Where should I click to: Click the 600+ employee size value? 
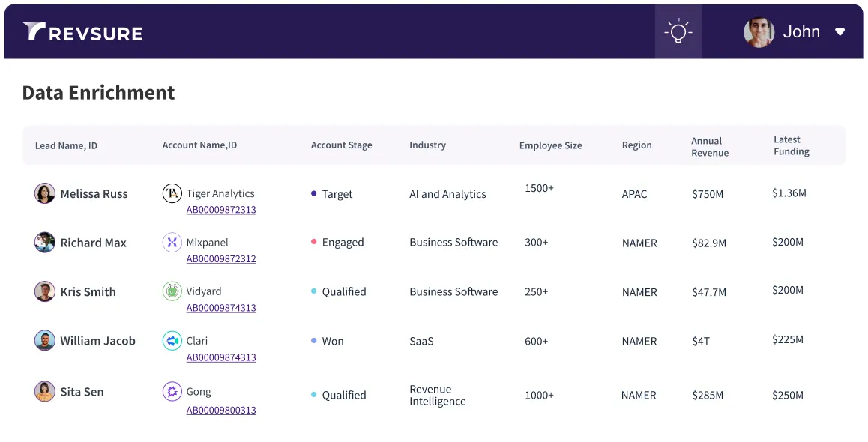[x=537, y=342]
